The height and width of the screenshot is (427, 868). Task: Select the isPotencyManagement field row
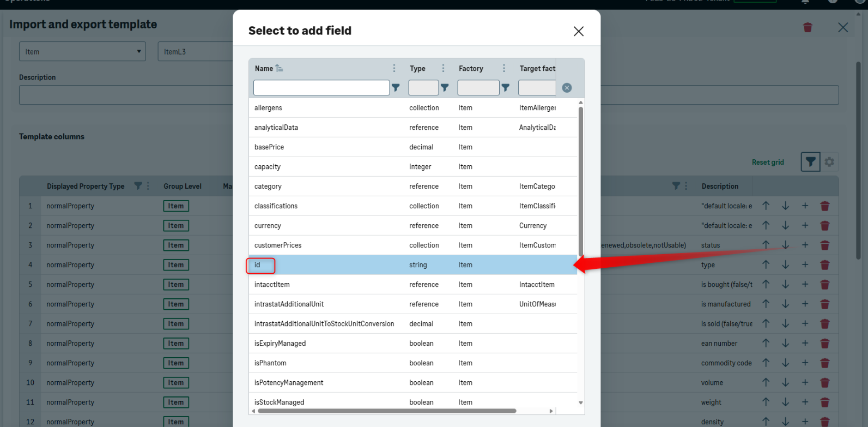click(x=413, y=383)
